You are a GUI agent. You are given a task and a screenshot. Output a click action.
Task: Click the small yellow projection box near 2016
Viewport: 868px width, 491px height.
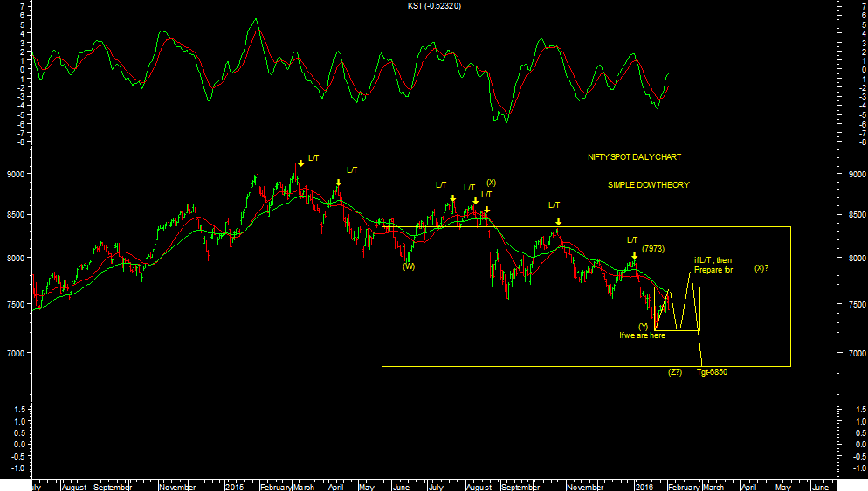point(677,308)
